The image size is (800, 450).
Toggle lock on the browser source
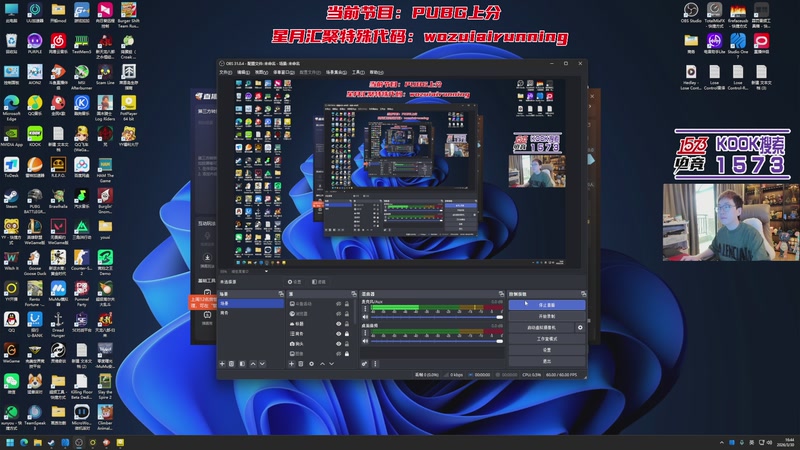[347, 314]
